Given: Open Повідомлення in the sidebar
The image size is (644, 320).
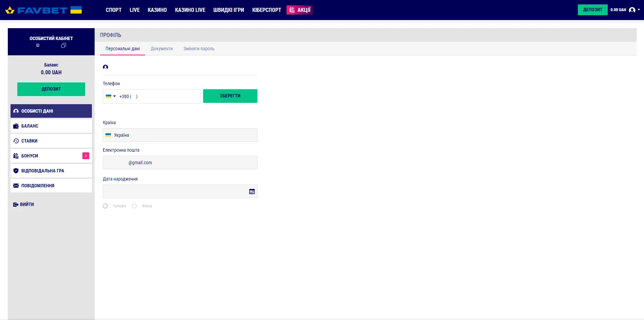Looking at the screenshot, I should 51,186.
